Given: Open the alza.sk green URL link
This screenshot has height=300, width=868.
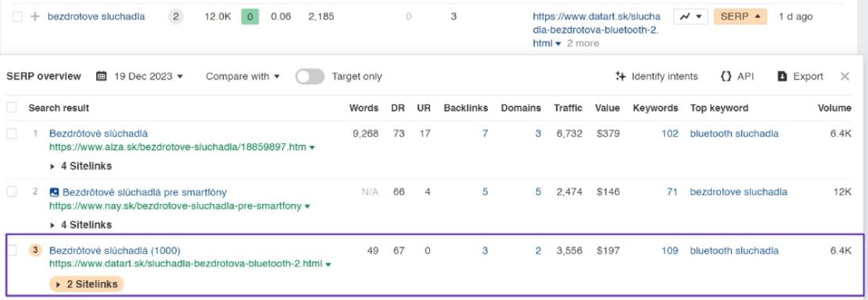Looking at the screenshot, I should [x=178, y=148].
